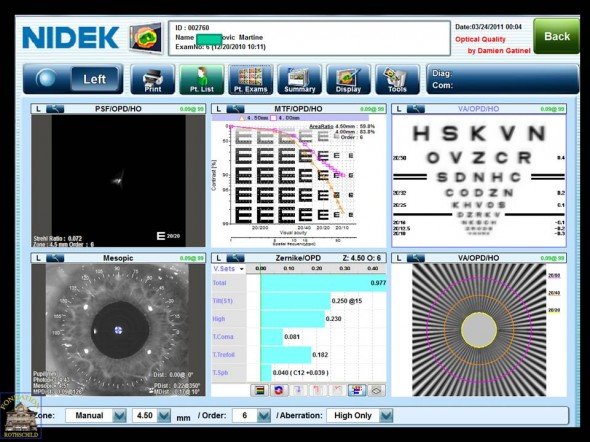This screenshot has width=590, height=442.
Task: Open wrench settings of PSF/OPD/HO panel
Action: tap(55, 109)
